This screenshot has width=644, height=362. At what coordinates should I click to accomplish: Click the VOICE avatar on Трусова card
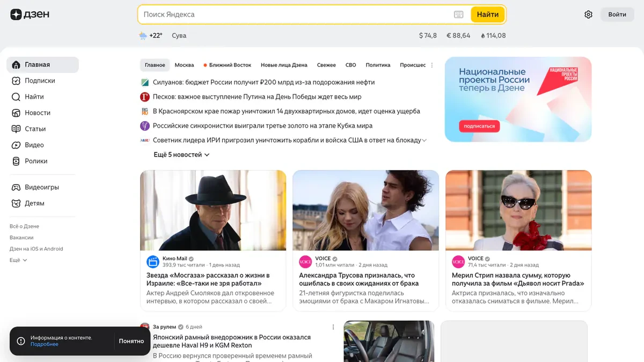pos(305,262)
